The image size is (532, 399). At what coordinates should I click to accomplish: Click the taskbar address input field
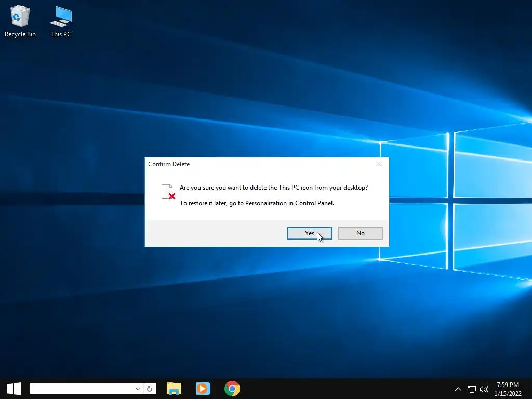tap(83, 389)
